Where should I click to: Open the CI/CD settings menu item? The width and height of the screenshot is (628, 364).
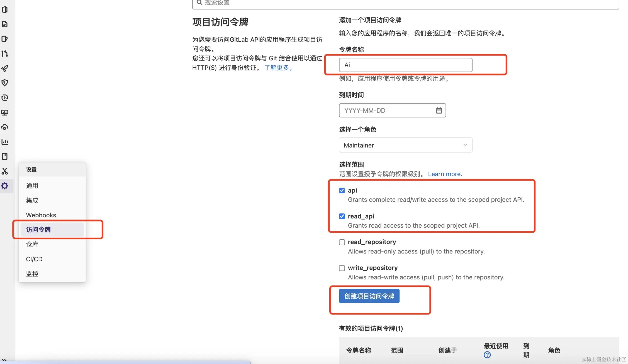[x=34, y=259]
